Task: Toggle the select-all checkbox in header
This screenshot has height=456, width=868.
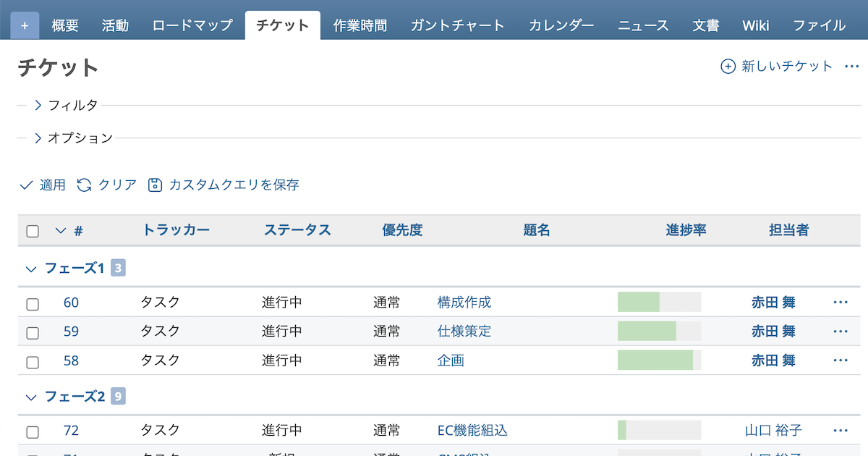Action: [33, 232]
